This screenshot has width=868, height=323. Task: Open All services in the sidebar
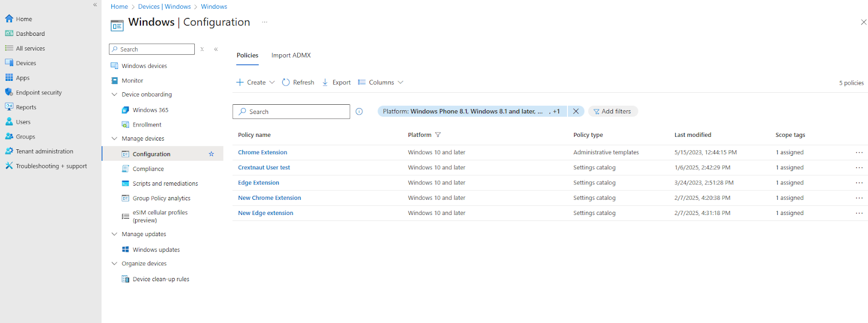(30, 48)
